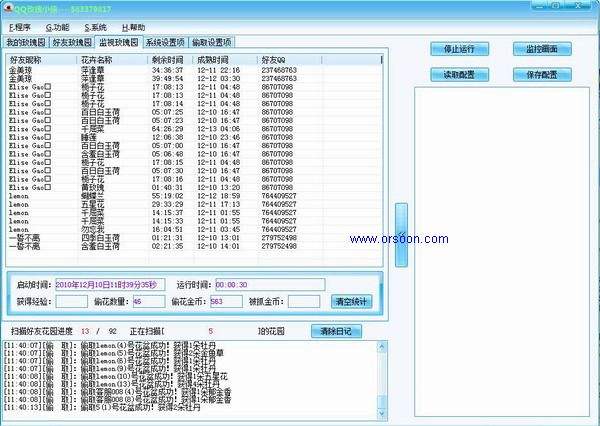Click the empty 获得经验 field
The width and height of the screenshot is (600, 426).
click(72, 302)
